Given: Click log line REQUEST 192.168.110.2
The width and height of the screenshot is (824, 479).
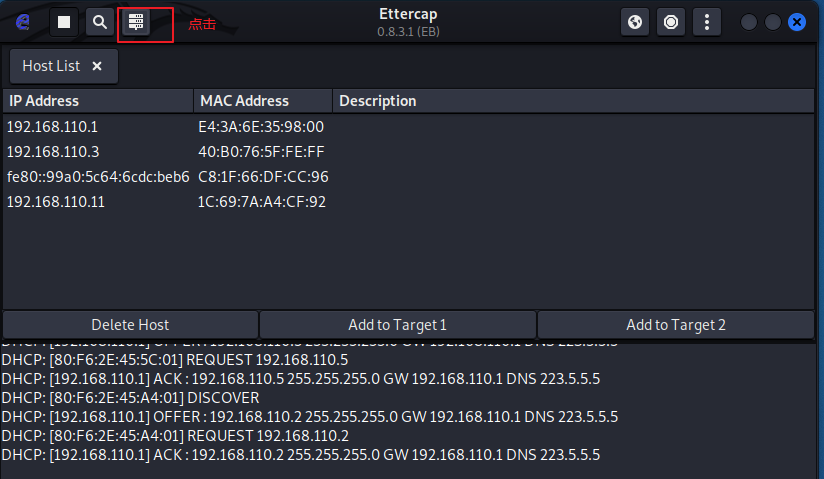Looking at the screenshot, I should pyautogui.click(x=175, y=435).
